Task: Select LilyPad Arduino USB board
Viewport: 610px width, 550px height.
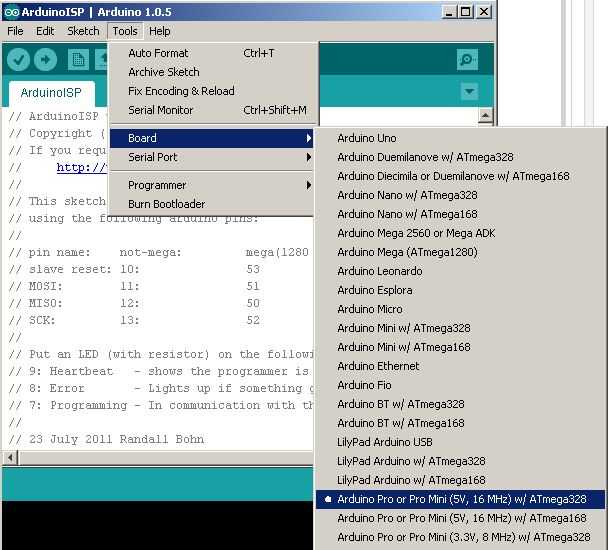Action: tap(461, 442)
